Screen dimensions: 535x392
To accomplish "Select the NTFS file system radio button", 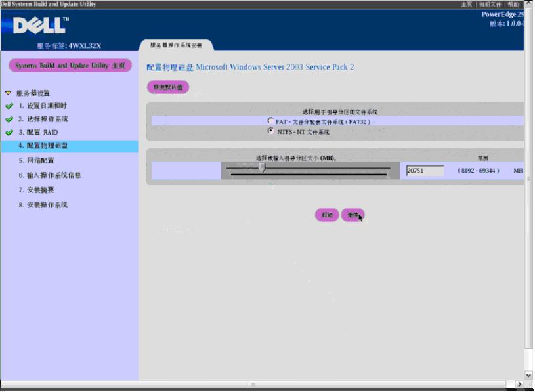I will (270, 131).
